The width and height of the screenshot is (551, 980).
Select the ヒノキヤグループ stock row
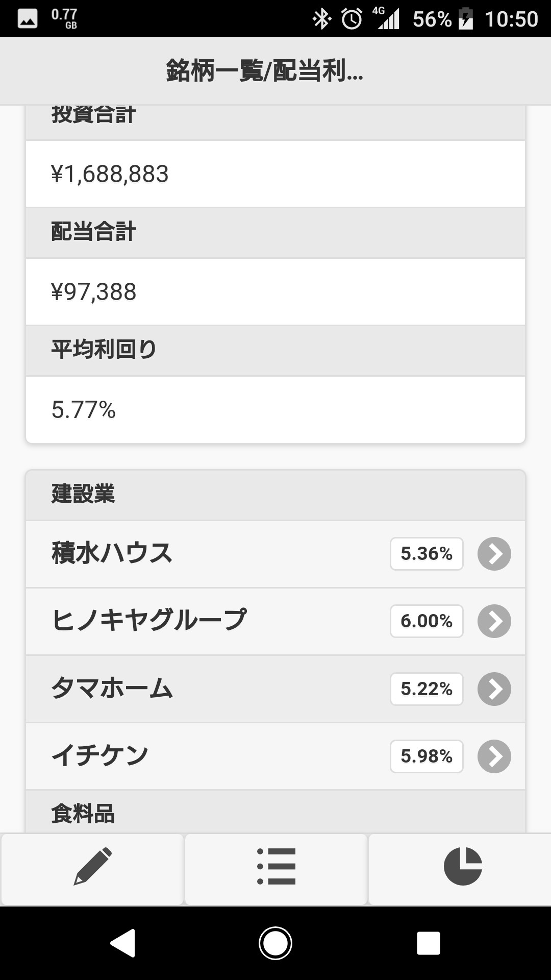[x=204, y=621]
